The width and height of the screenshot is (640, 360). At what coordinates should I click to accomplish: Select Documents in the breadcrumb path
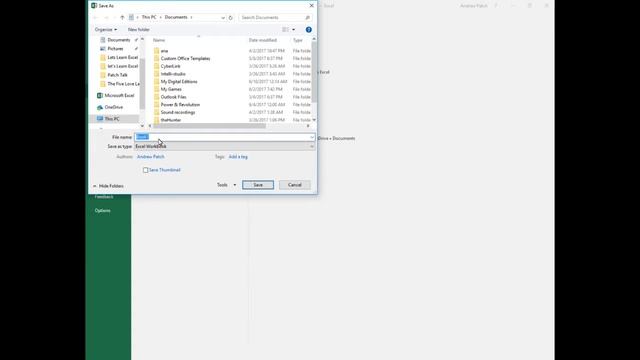(176, 17)
